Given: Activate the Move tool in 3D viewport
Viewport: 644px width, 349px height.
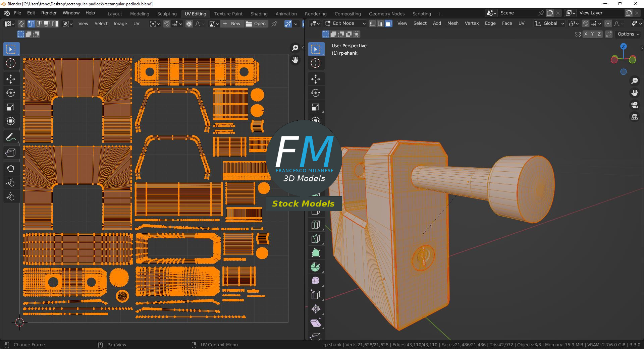Looking at the screenshot, I should [316, 79].
